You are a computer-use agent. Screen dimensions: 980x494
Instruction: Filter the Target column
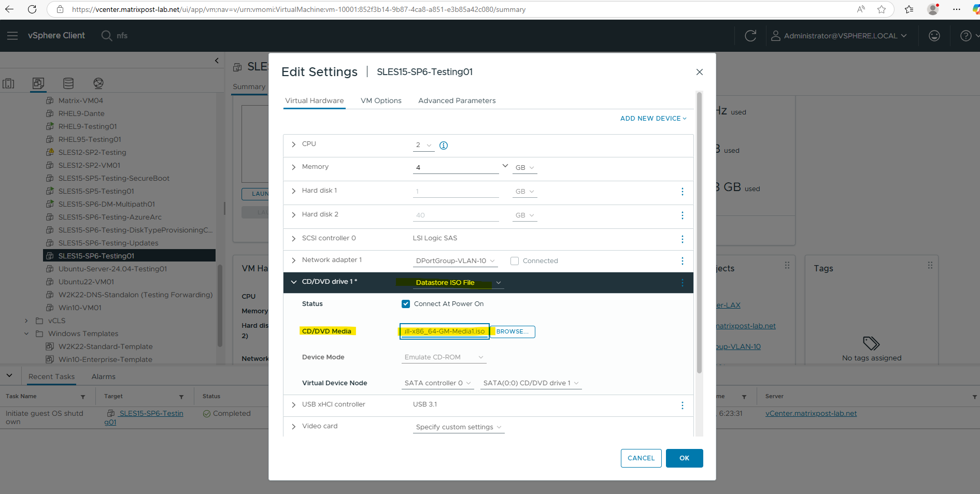coord(181,397)
